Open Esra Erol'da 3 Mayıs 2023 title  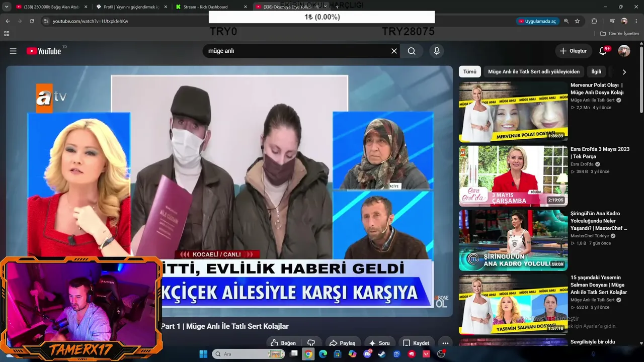[600, 153]
